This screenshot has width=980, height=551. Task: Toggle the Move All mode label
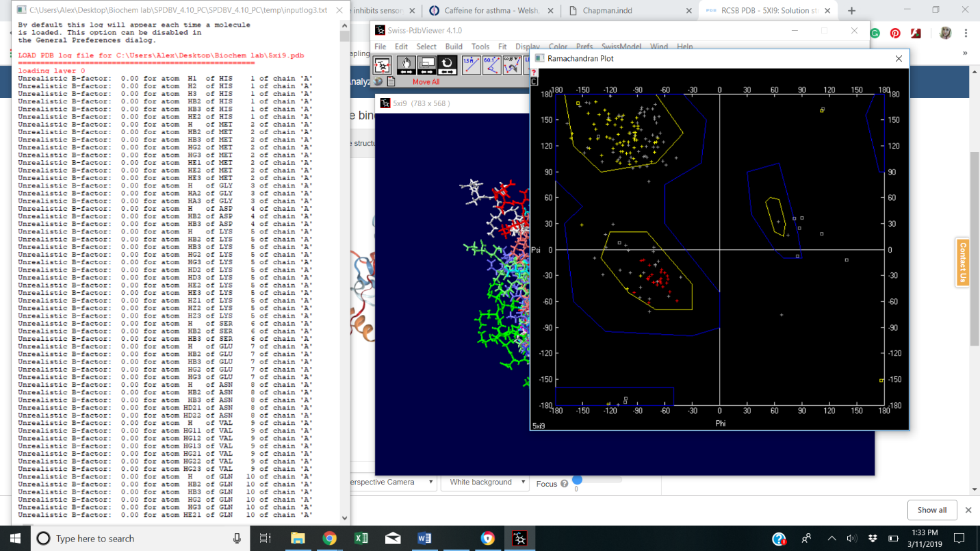click(426, 82)
